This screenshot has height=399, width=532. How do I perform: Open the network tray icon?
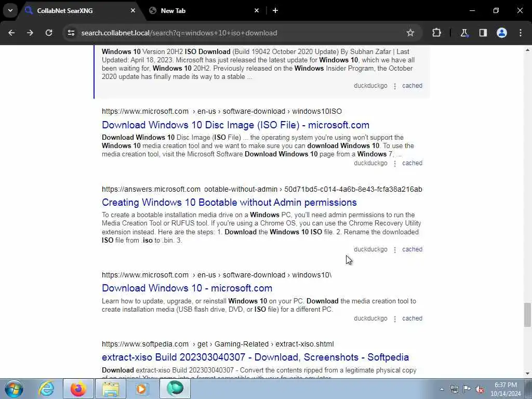pos(454,389)
